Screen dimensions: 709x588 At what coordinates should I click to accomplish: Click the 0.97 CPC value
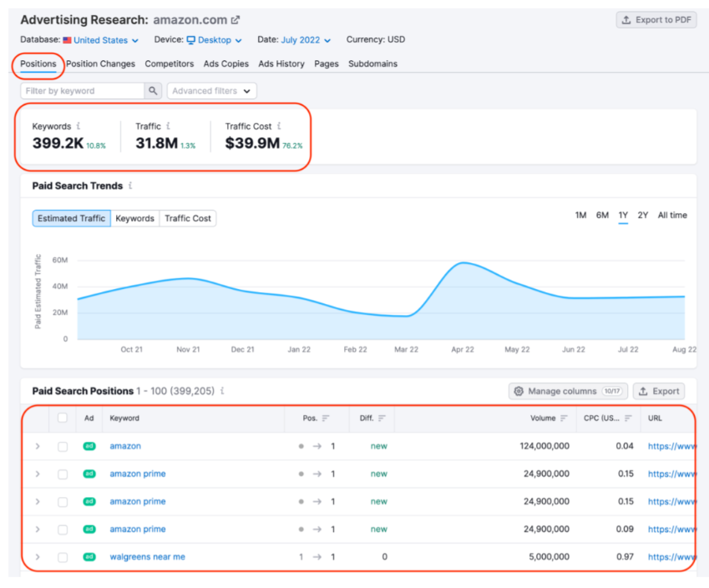(625, 557)
